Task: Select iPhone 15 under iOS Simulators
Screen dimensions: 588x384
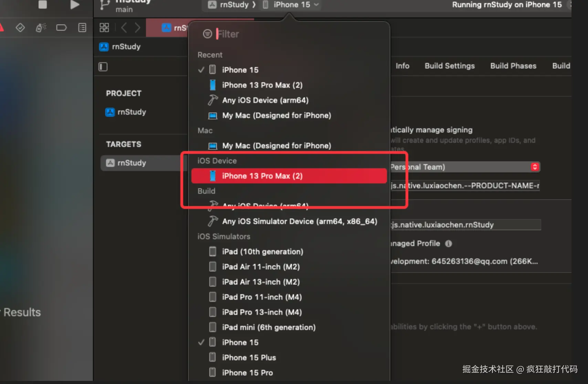Action: (x=289, y=342)
